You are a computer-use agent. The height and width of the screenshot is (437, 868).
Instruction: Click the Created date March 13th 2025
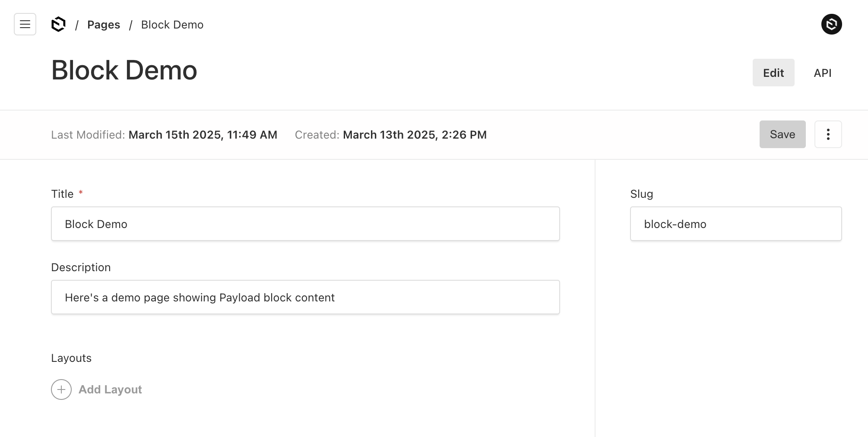click(415, 135)
